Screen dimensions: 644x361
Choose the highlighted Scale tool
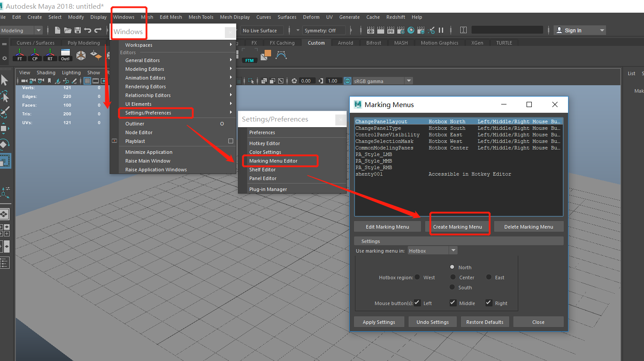pos(5,161)
